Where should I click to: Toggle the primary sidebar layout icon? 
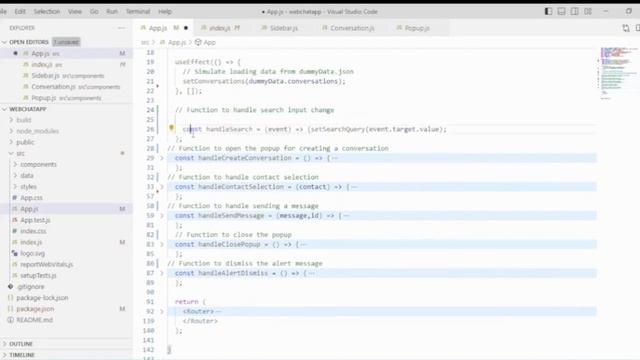[548, 11]
